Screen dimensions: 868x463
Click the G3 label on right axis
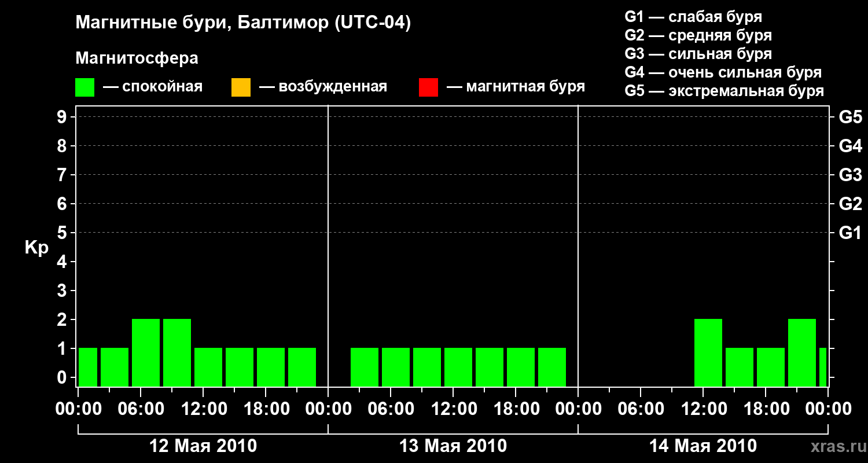coord(851,175)
